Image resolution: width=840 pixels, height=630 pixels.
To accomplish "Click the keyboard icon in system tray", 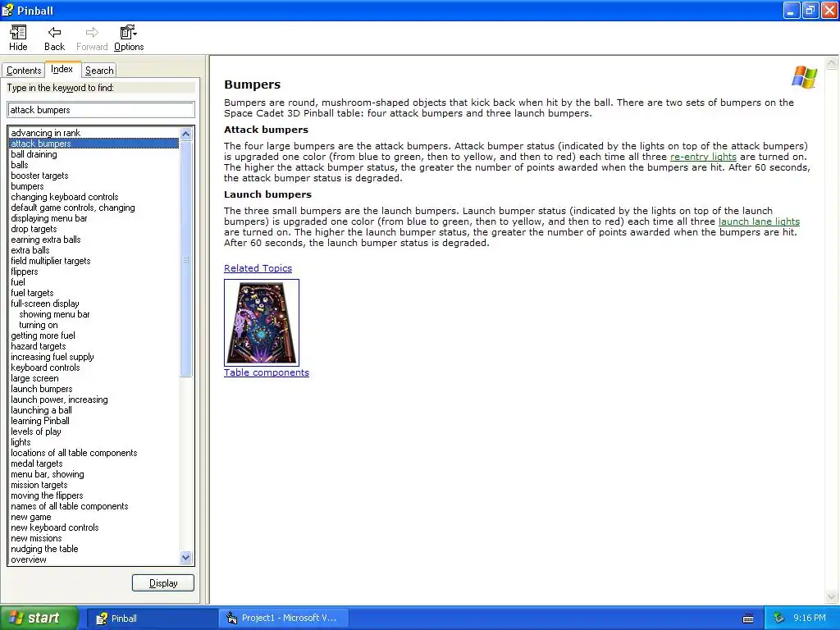I will 748,619.
